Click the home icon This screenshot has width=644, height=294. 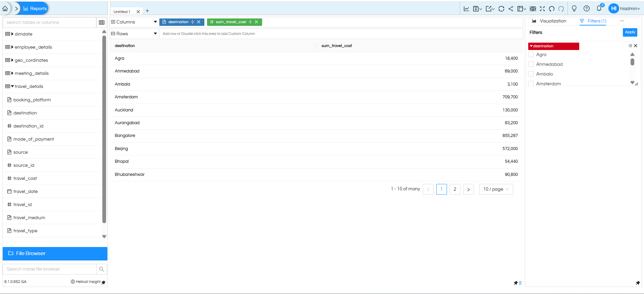point(5,9)
